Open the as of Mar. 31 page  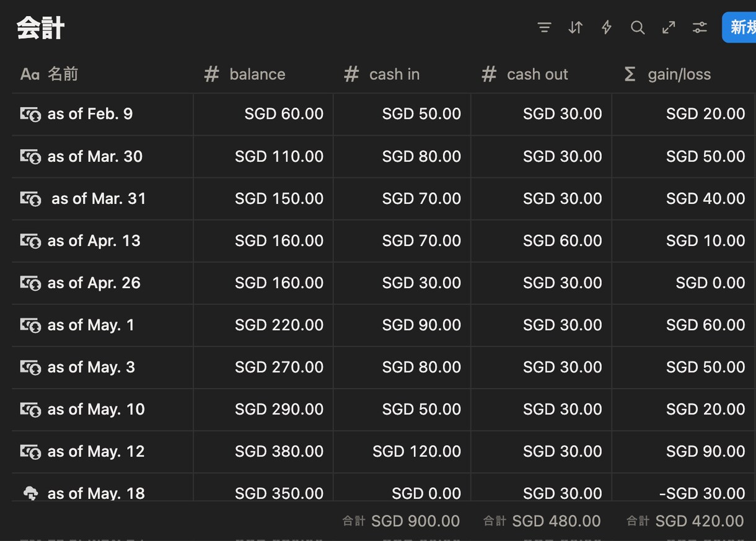[x=99, y=198]
